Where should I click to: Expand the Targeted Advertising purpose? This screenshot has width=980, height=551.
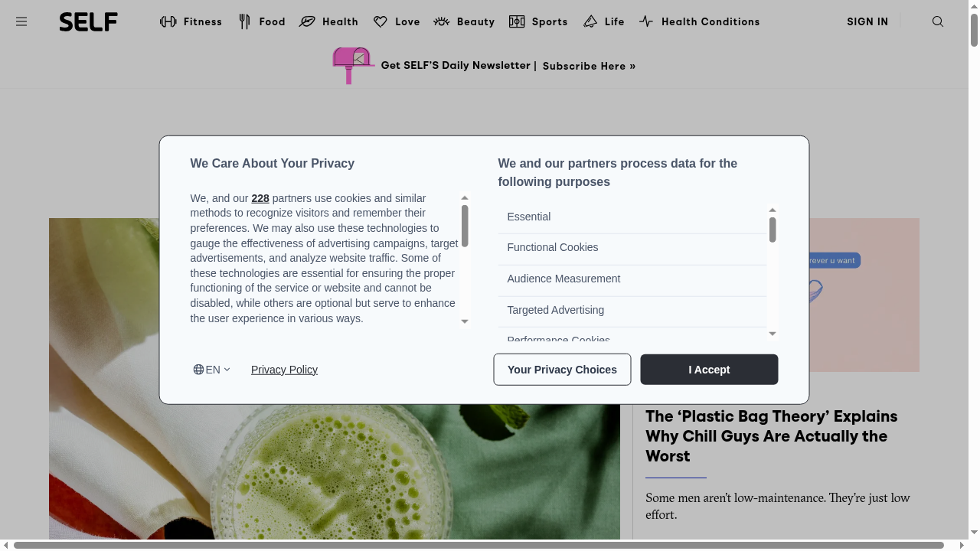tap(556, 310)
